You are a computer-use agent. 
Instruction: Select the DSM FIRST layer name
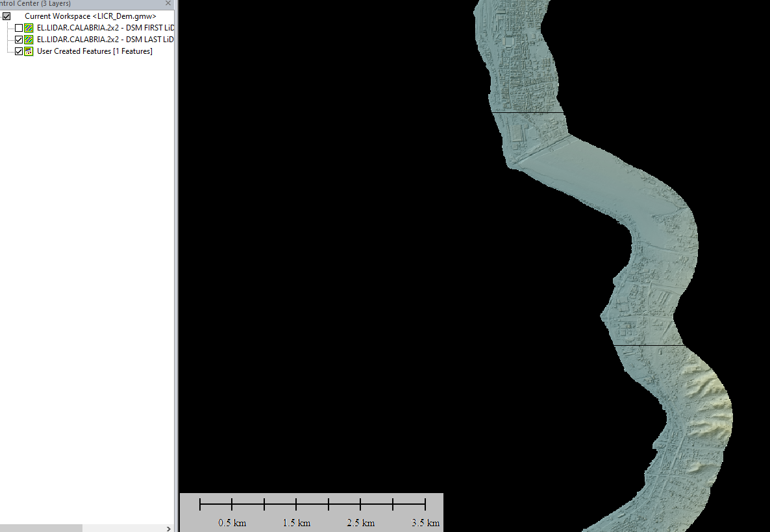(x=105, y=28)
